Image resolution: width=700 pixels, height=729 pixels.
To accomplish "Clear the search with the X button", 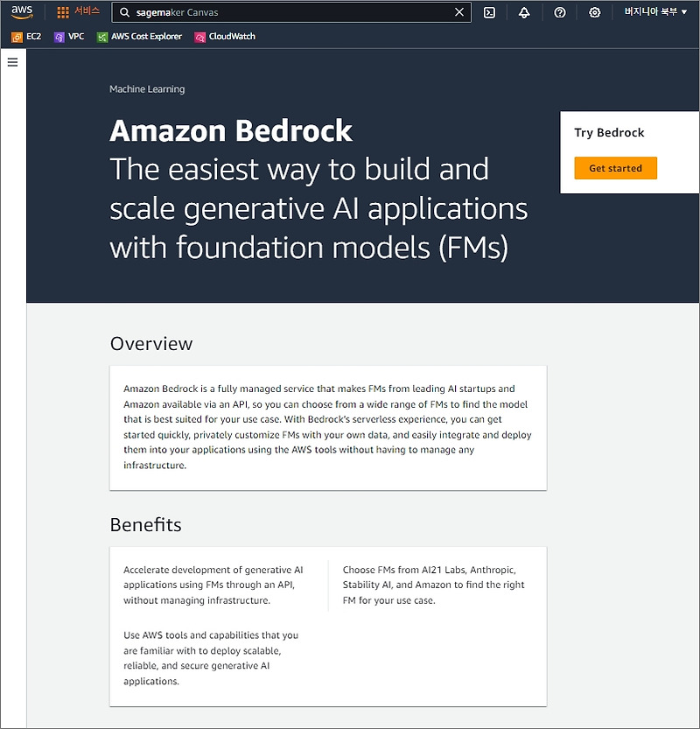I will pyautogui.click(x=458, y=12).
